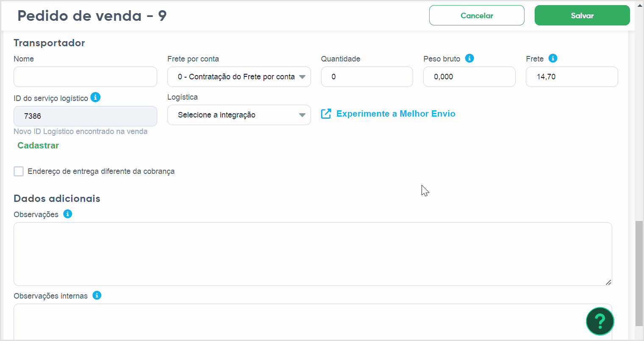644x341 pixels.
Task: Click the 'Novo ID Logístico encontrado na venda' text
Action: pyautogui.click(x=80, y=131)
